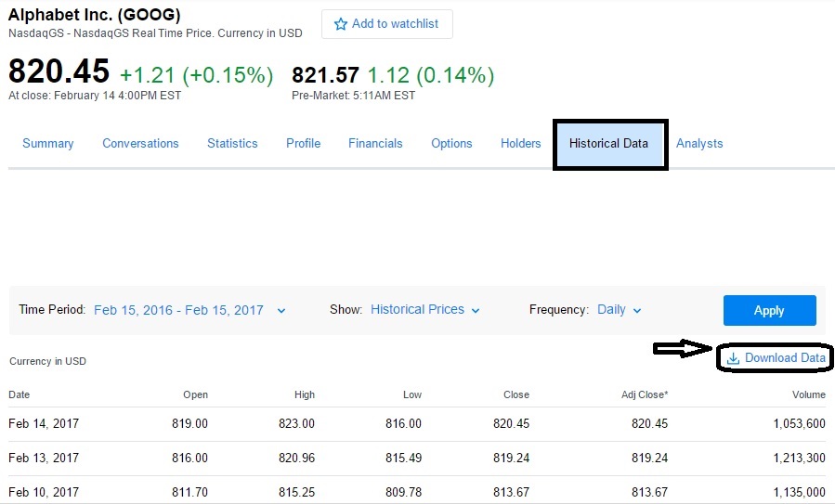The width and height of the screenshot is (835, 504).
Task: Select the Feb 10, 2017 date cell
Action: 44,492
